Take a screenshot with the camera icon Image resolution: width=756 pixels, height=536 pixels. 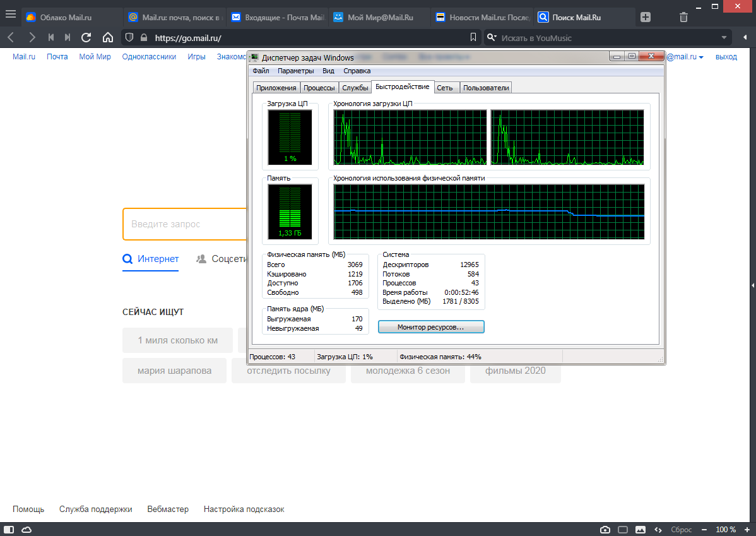(x=605, y=530)
